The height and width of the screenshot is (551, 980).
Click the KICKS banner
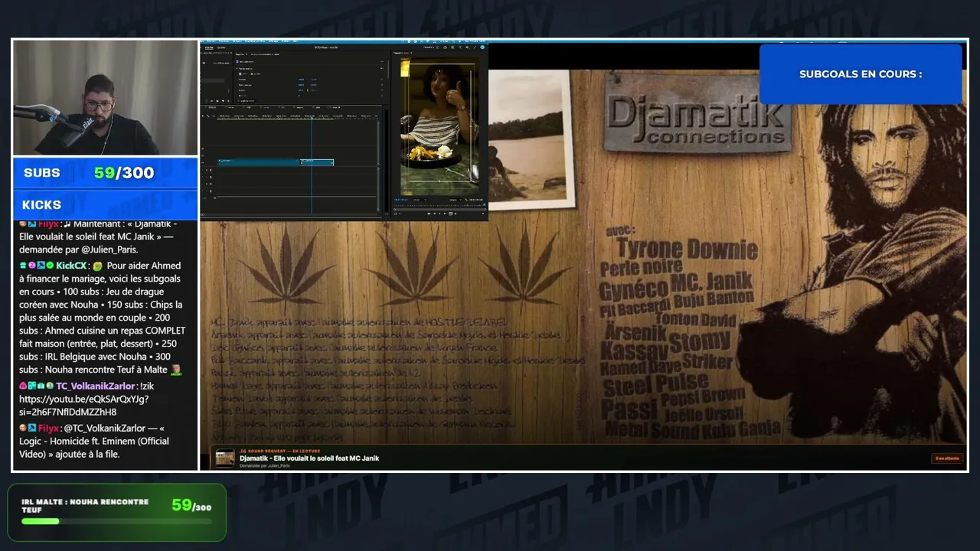tap(106, 205)
